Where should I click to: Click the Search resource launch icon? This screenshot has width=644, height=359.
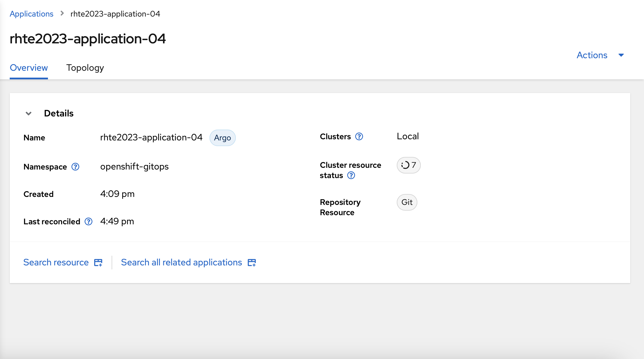[98, 263]
